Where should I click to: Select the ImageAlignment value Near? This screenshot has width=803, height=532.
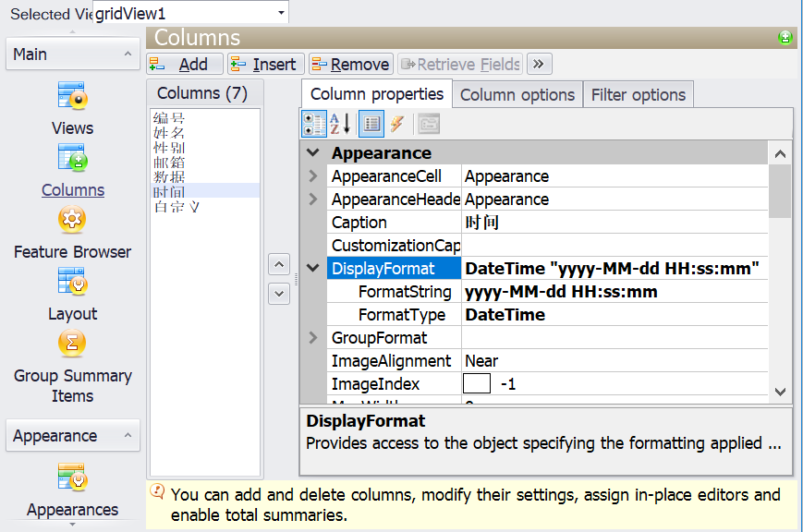[x=614, y=361]
